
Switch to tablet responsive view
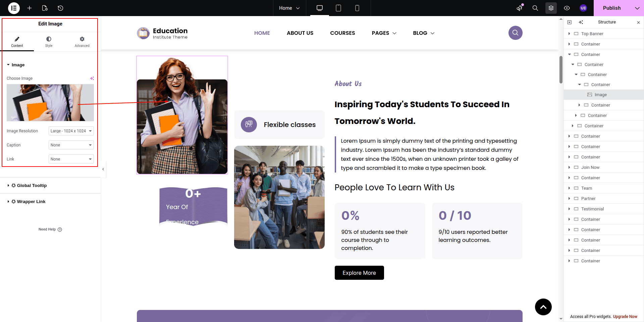[338, 8]
